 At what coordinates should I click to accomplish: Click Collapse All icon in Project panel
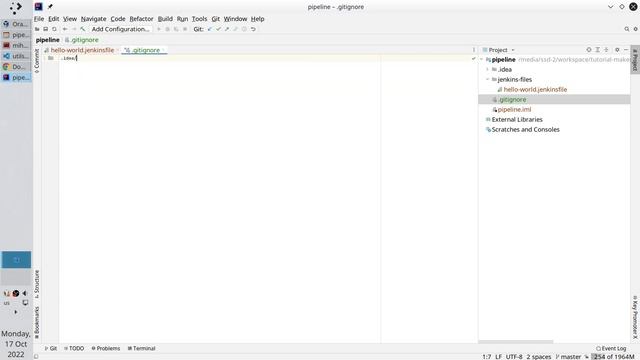coord(606,50)
